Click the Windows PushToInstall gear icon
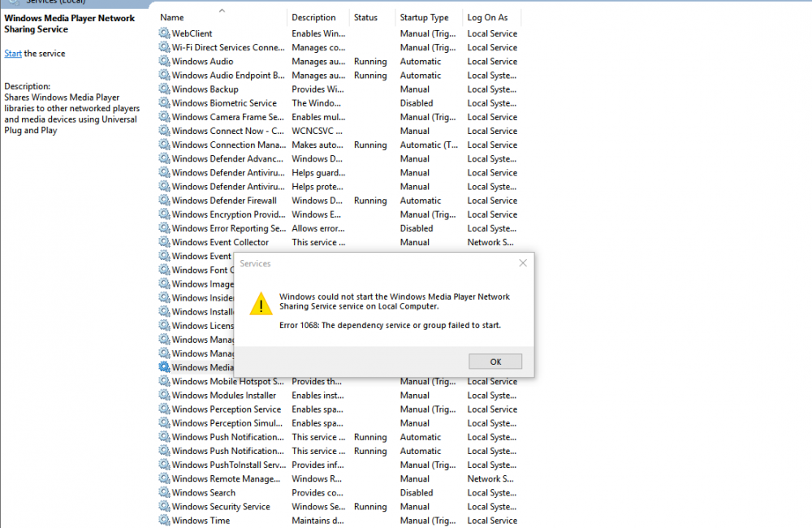This screenshot has width=812, height=528. (x=164, y=465)
